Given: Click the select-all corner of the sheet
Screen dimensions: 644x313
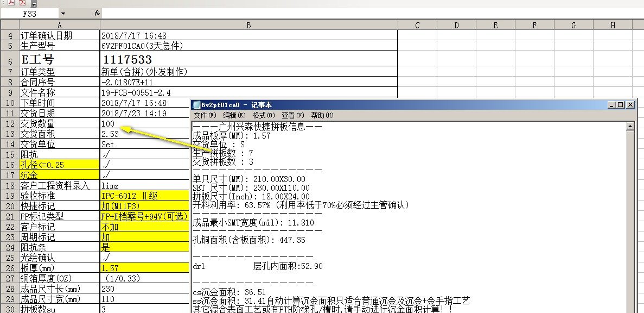Looking at the screenshot, I should pos(9,24).
